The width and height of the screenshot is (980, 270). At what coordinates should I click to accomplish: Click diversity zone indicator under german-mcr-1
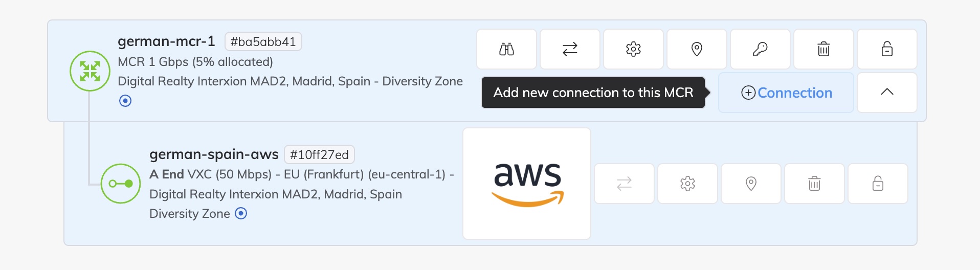pyautogui.click(x=125, y=101)
